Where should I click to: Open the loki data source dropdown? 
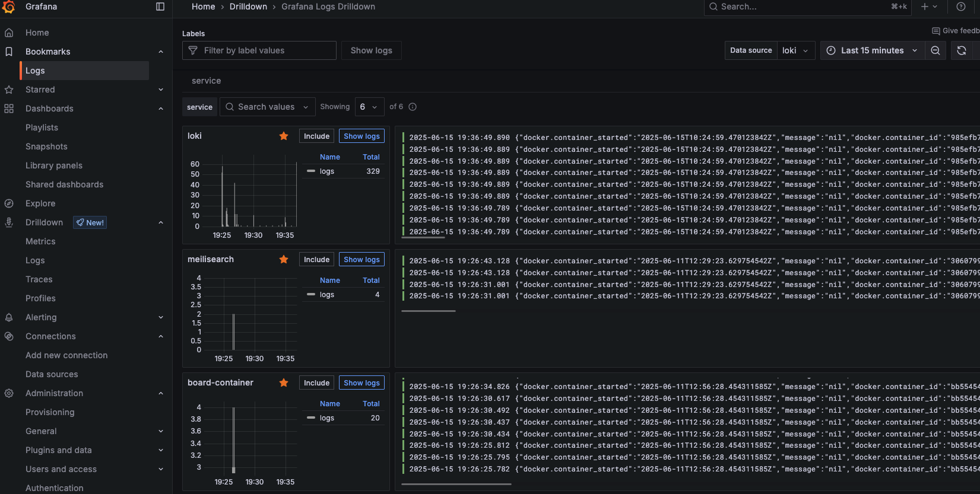pos(796,50)
